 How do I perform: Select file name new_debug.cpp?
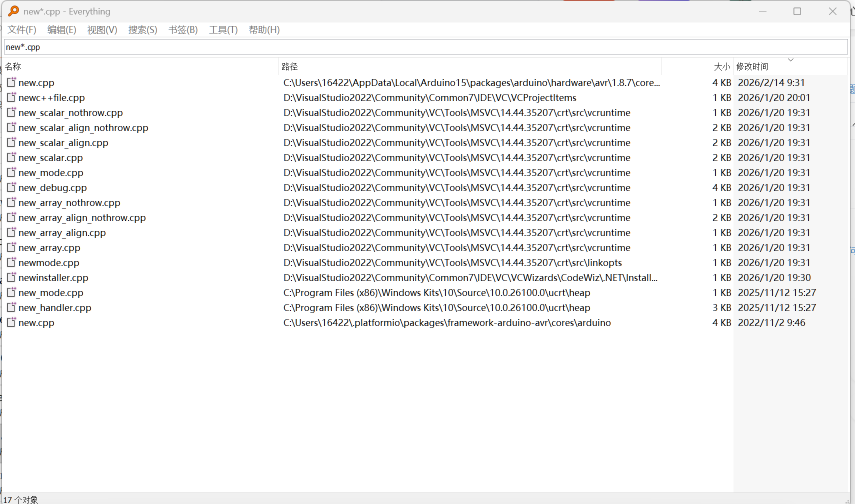click(52, 187)
